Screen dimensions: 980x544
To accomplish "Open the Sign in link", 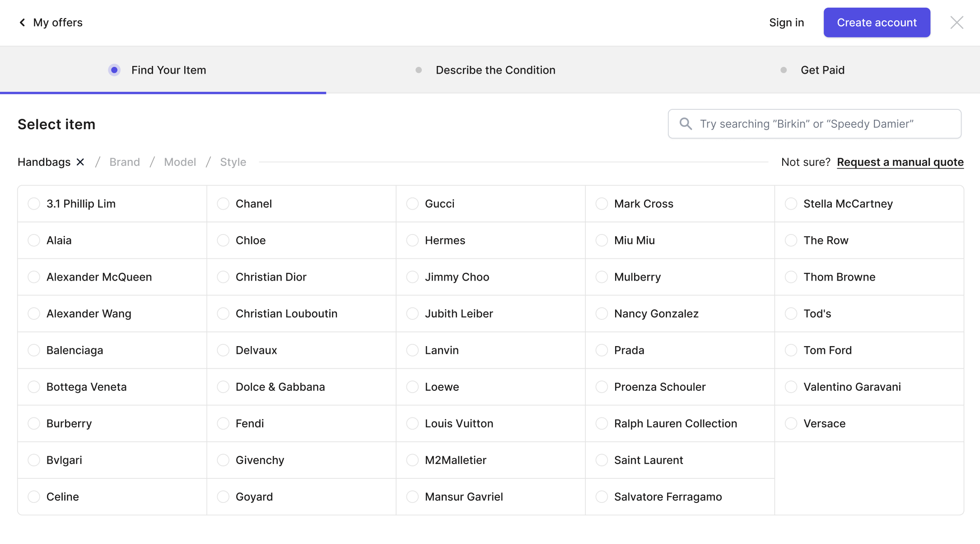I will (x=786, y=23).
